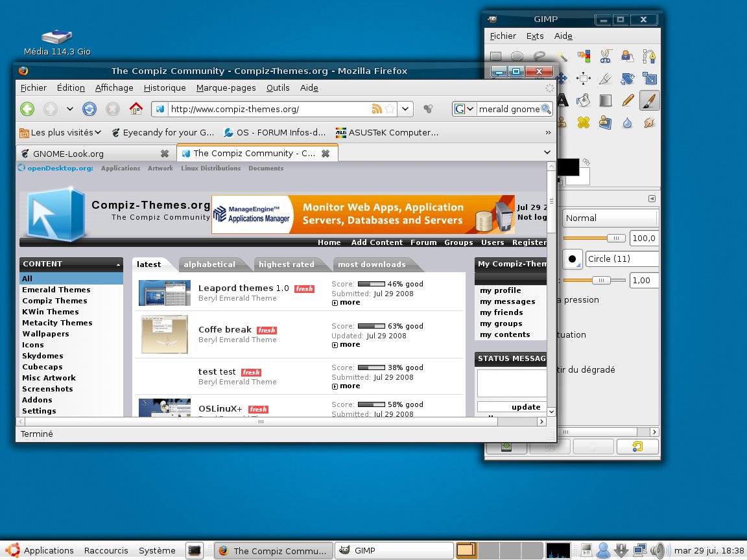Open the Exts menu in GIMP
This screenshot has height=560, width=747.
pyautogui.click(x=534, y=36)
